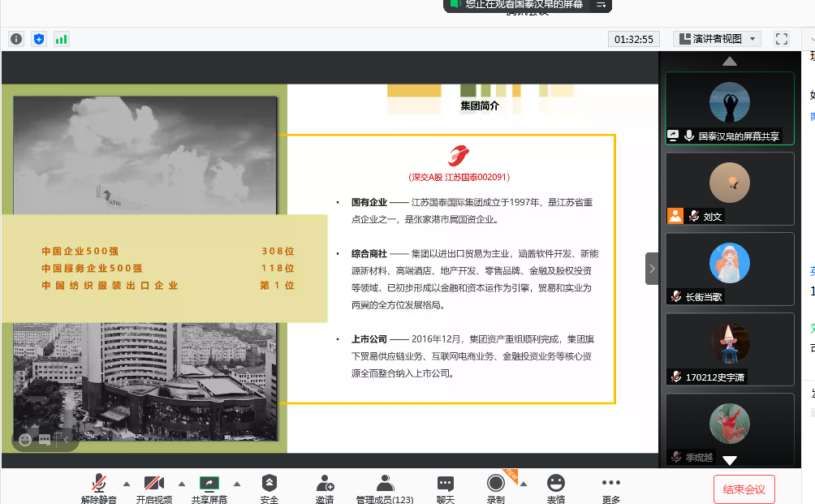Collapse participant video strip with side chevron
Viewport: 815px width, 504px height.
652,269
